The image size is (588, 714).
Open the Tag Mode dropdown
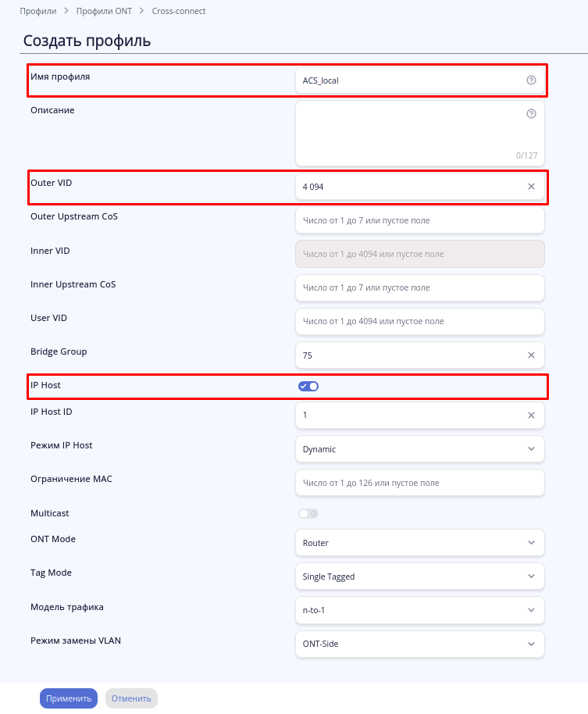click(419, 576)
